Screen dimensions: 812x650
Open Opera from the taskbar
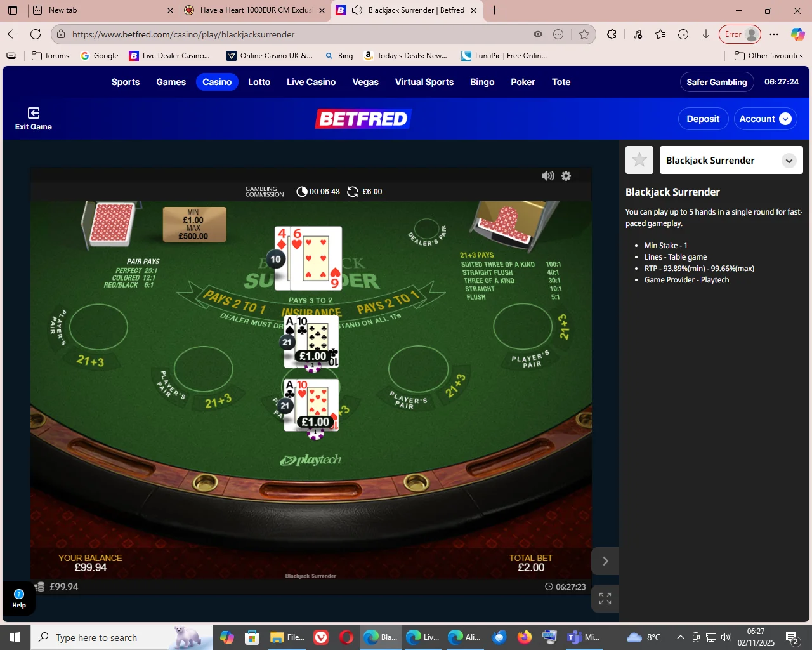[x=346, y=637]
